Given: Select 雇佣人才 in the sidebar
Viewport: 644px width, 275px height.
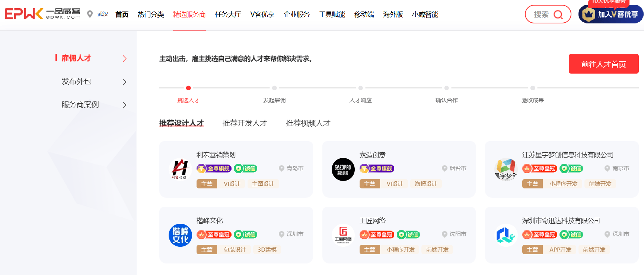Looking at the screenshot, I should (76, 58).
